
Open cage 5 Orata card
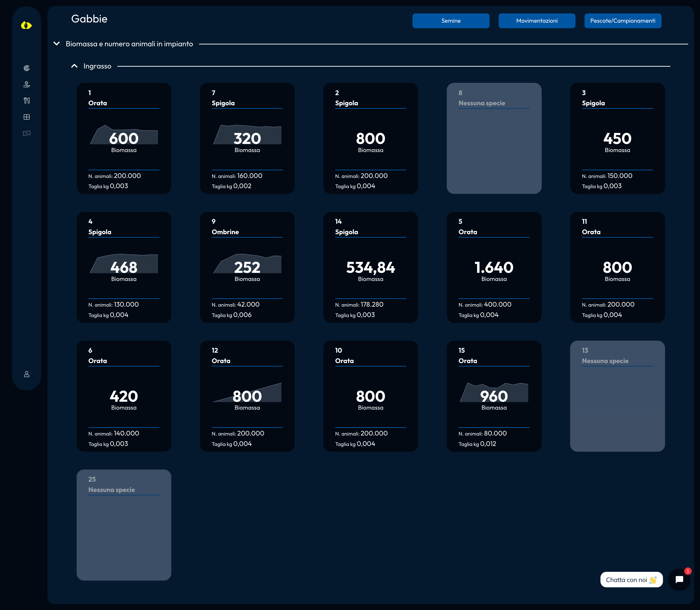click(x=494, y=267)
